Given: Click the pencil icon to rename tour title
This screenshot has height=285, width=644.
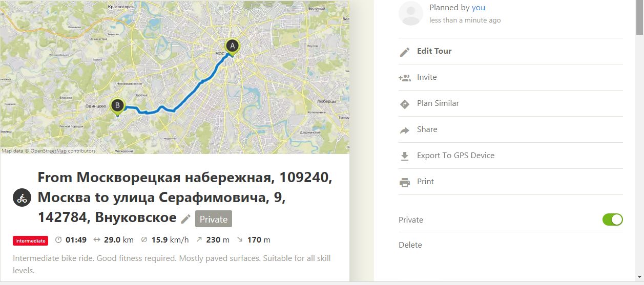Looking at the screenshot, I should pos(185,219).
